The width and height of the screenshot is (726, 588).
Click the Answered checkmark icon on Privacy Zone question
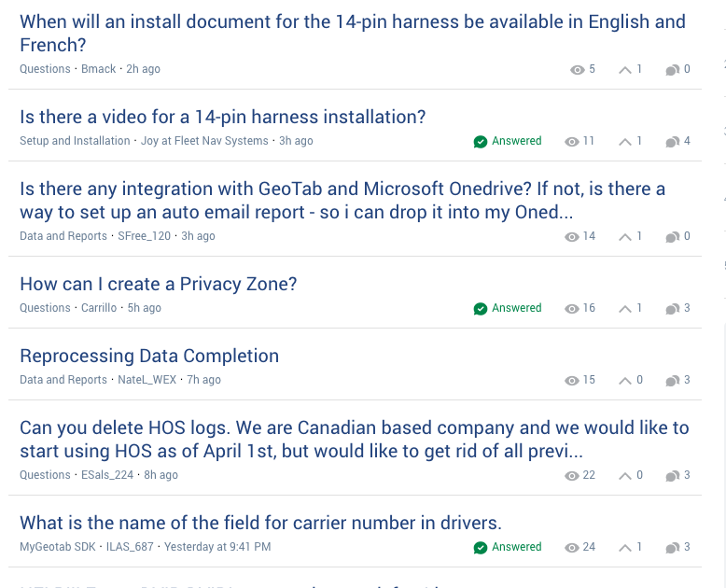pyautogui.click(x=481, y=309)
